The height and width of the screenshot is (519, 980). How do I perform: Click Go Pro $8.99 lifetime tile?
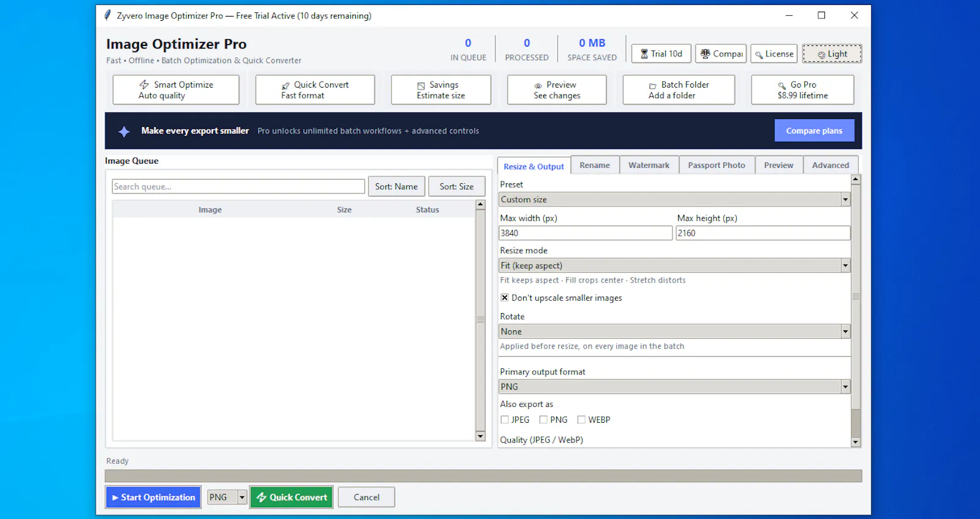click(802, 90)
